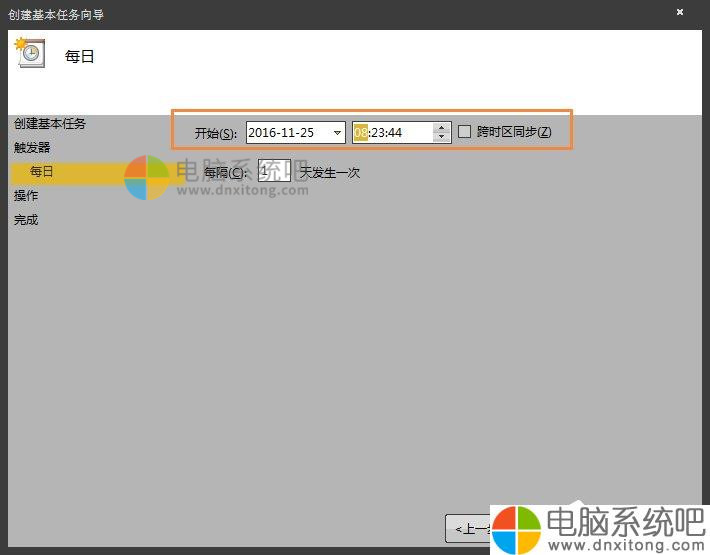Viewport: 710px width, 555px height.
Task: Decrease time with the down spinner arrow
Action: (442, 137)
